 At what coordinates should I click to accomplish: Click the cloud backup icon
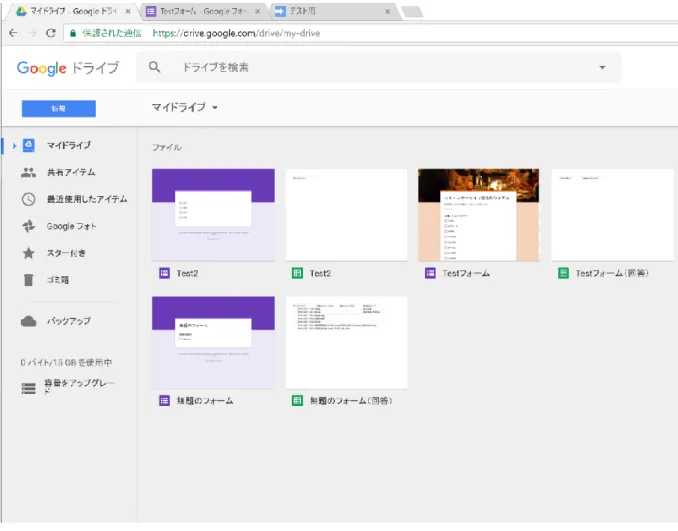[29, 321]
